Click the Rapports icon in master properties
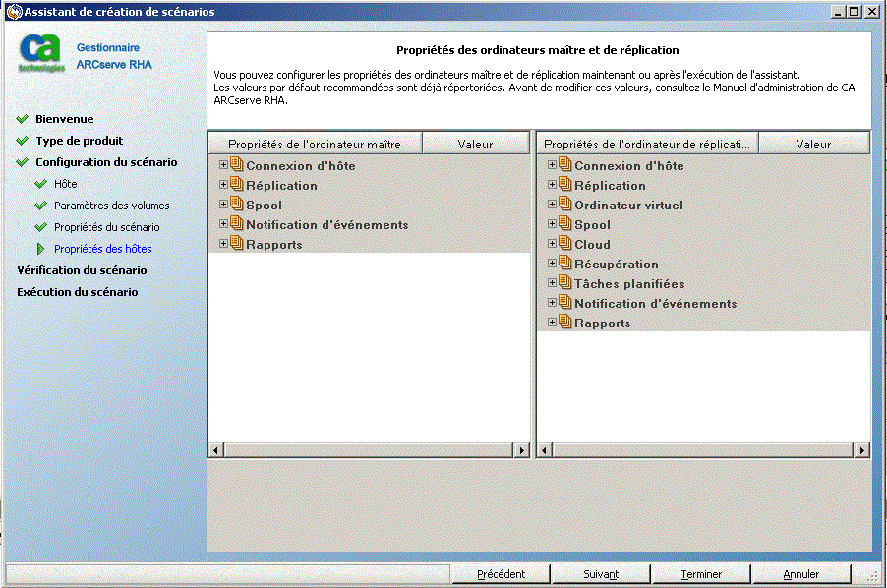Viewport: 887px width, 588px height. click(x=234, y=244)
